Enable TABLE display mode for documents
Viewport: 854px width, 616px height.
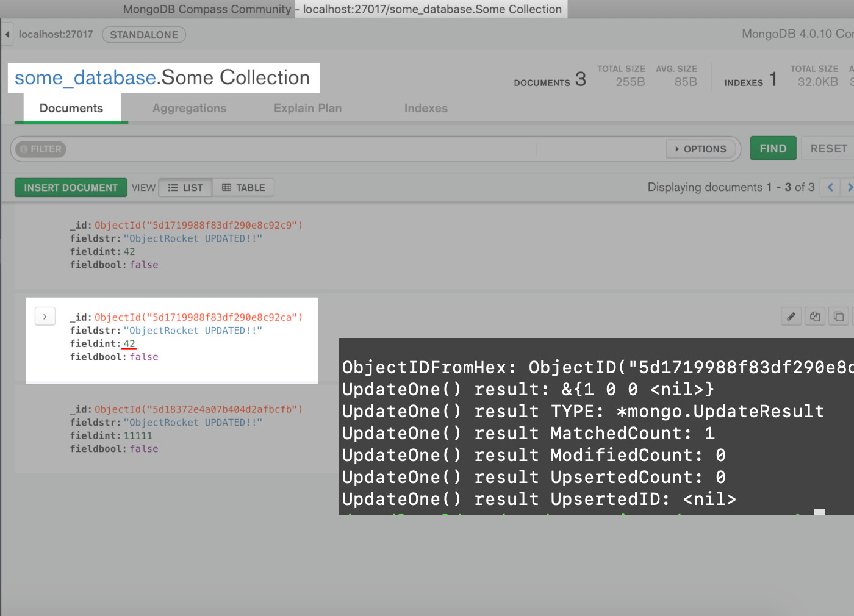tap(243, 187)
